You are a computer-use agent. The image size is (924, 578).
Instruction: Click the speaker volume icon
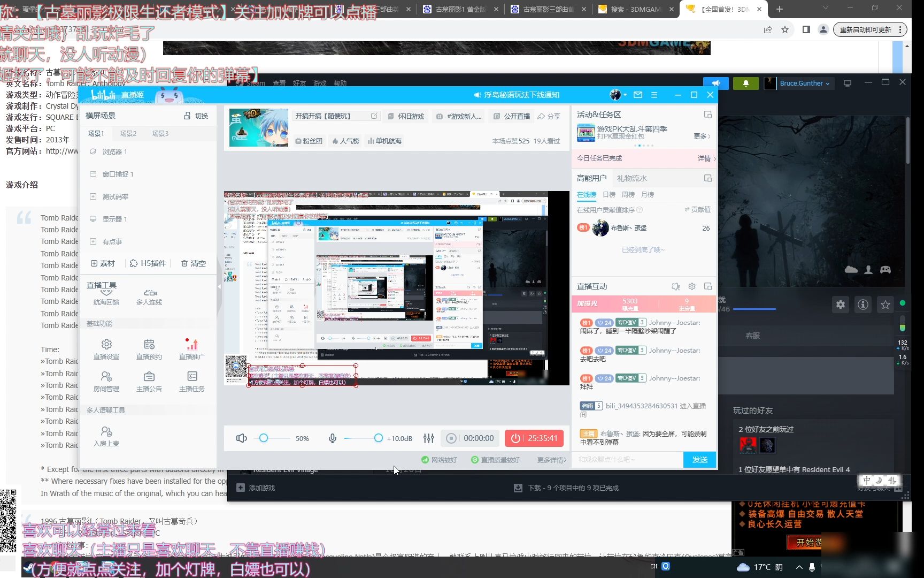(x=242, y=438)
